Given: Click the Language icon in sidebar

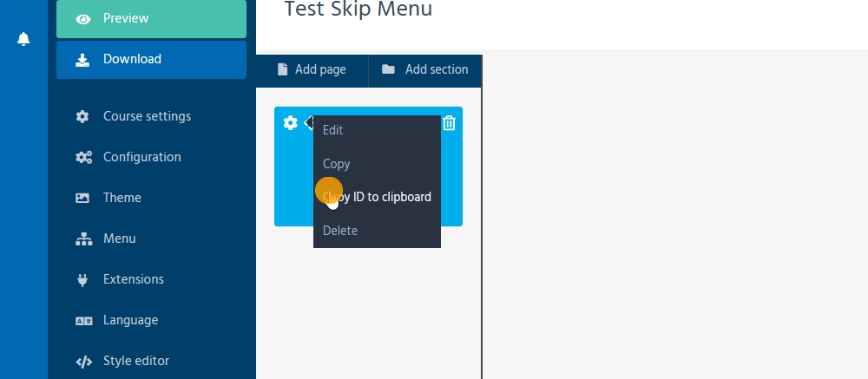Looking at the screenshot, I should (83, 320).
